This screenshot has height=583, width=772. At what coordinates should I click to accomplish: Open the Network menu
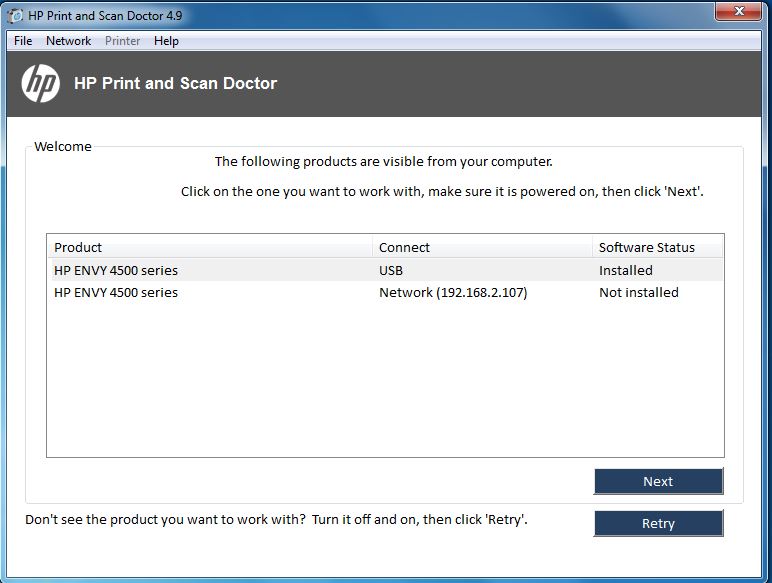[68, 41]
